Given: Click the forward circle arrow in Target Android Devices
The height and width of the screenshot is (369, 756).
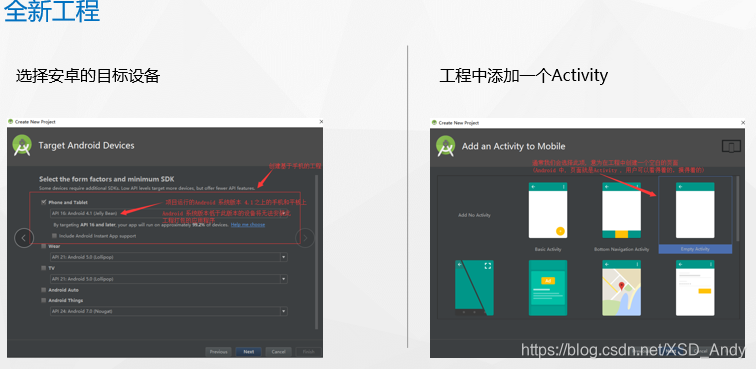Looking at the screenshot, I should pos(305,237).
